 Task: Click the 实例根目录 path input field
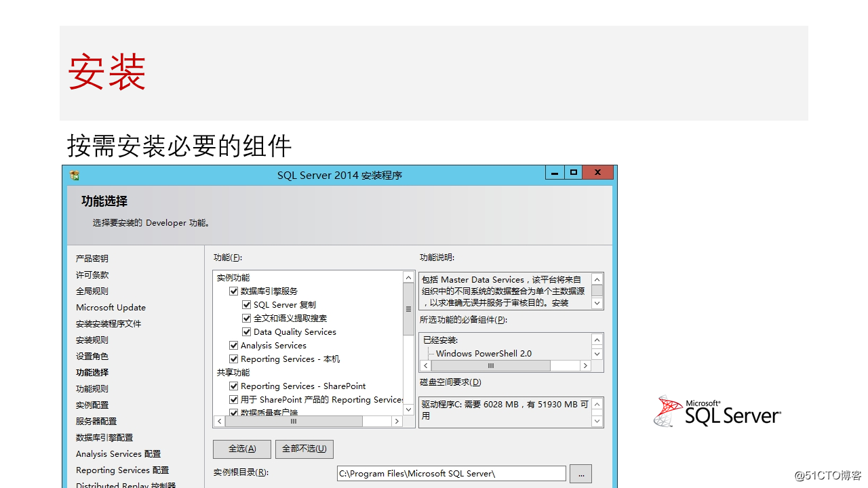452,473
